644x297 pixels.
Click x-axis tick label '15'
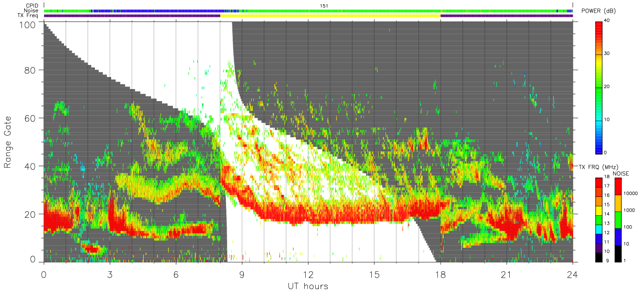(x=374, y=274)
